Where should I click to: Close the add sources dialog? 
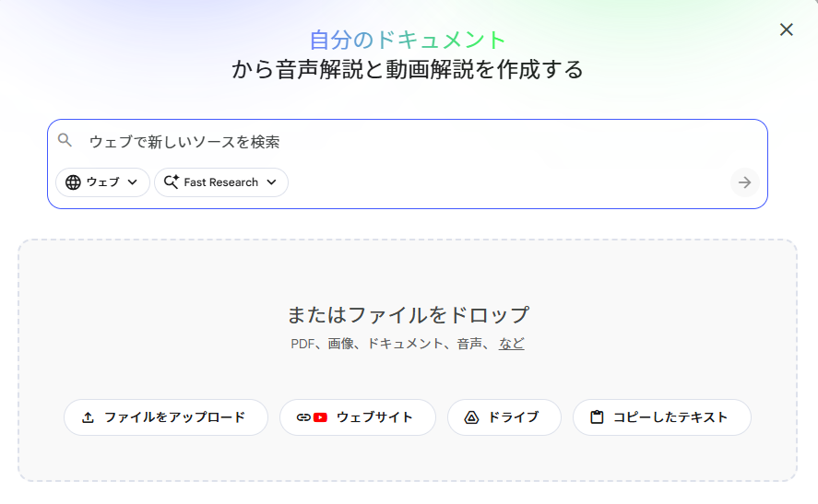pyautogui.click(x=786, y=29)
